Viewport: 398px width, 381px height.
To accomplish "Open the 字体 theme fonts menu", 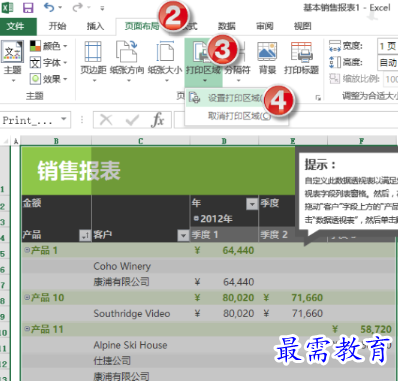I will [x=49, y=62].
